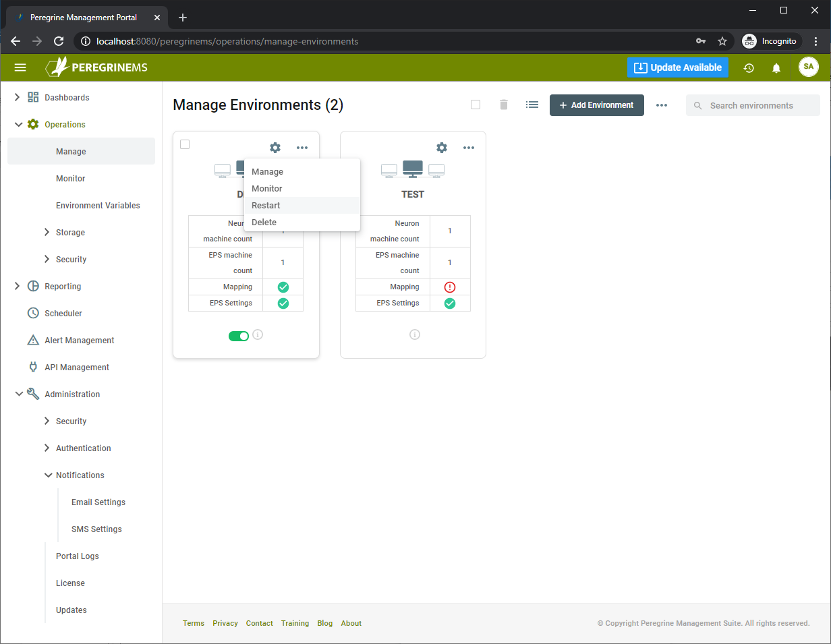Open the Chrome three-dot menu
The image size is (831, 644).
tap(816, 41)
